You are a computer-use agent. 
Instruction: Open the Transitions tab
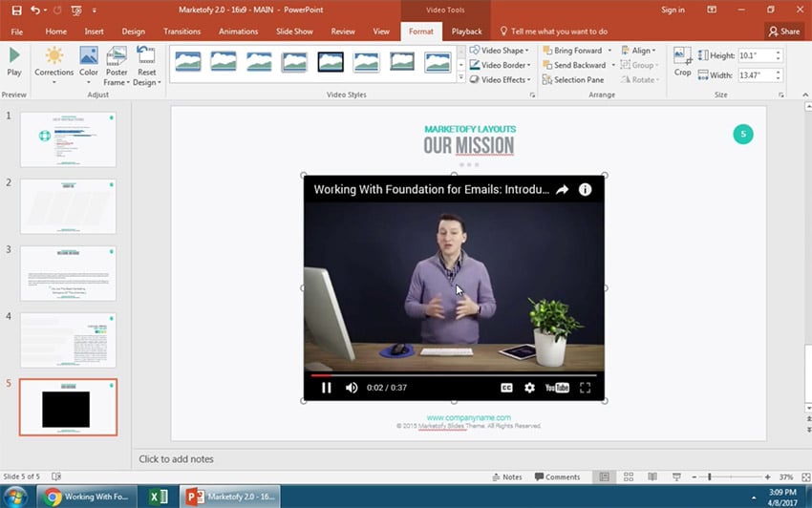coord(182,32)
